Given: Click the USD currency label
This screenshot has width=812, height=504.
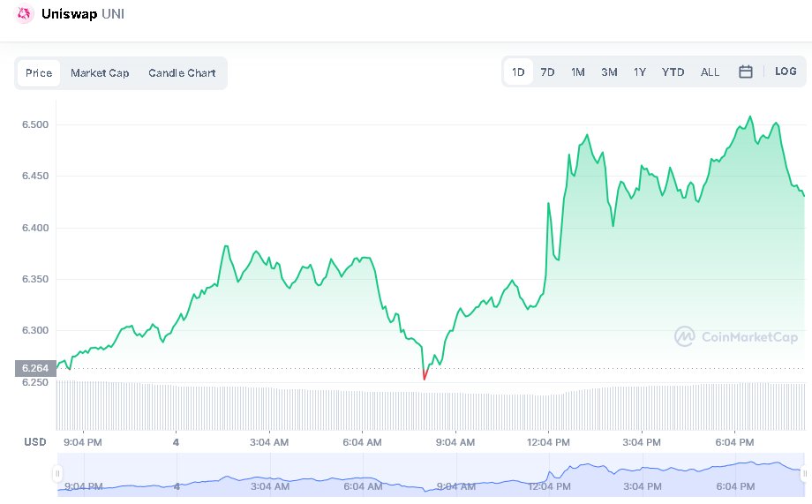Looking at the screenshot, I should coord(35,442).
